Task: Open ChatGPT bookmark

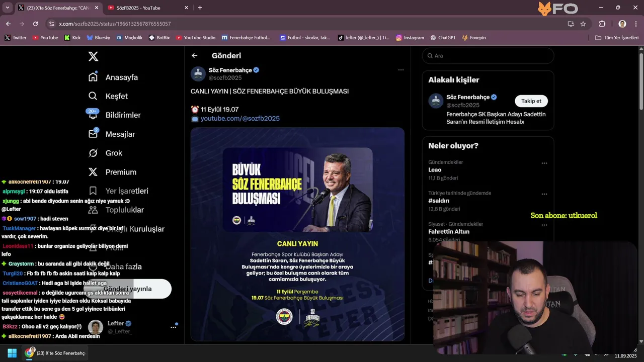Action: tap(443, 38)
